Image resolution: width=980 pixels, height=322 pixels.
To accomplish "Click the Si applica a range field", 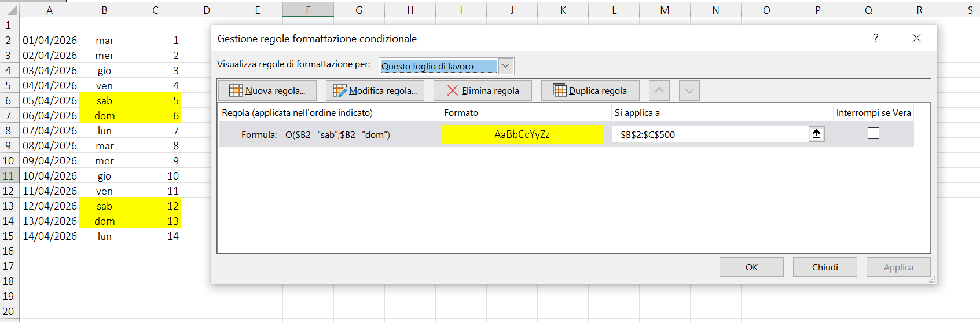I will [710, 134].
